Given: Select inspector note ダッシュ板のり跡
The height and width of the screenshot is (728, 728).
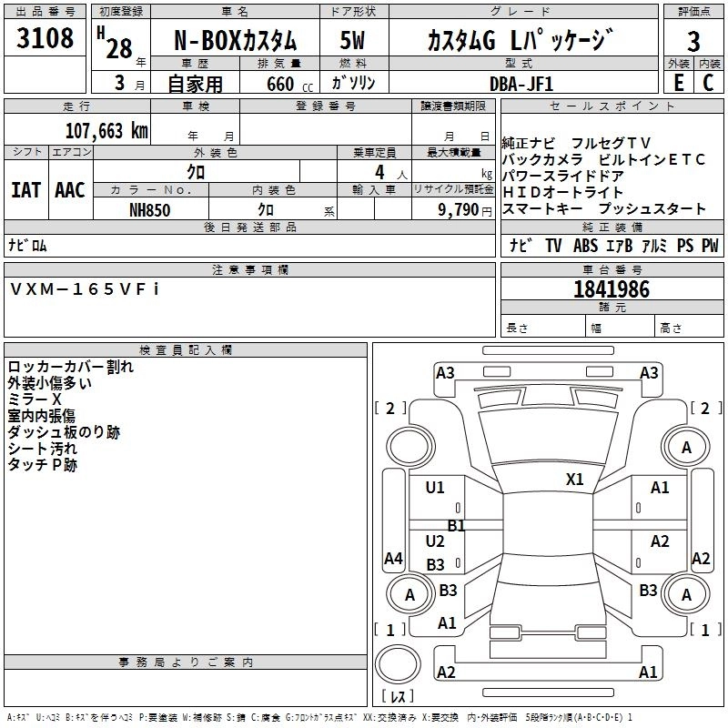Looking at the screenshot, I should click(x=64, y=432).
